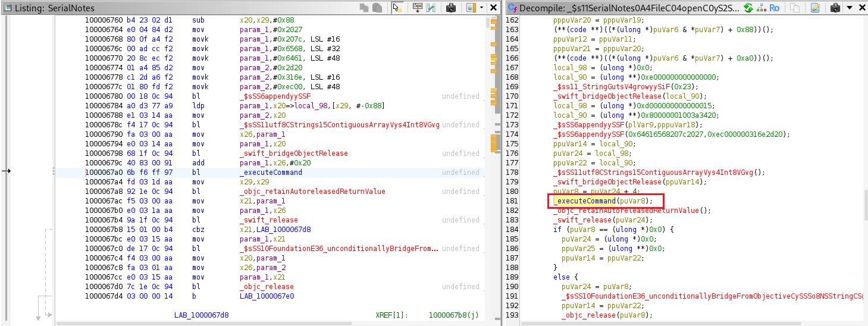Open the Edit Listing Fields icon

[x=417, y=8]
